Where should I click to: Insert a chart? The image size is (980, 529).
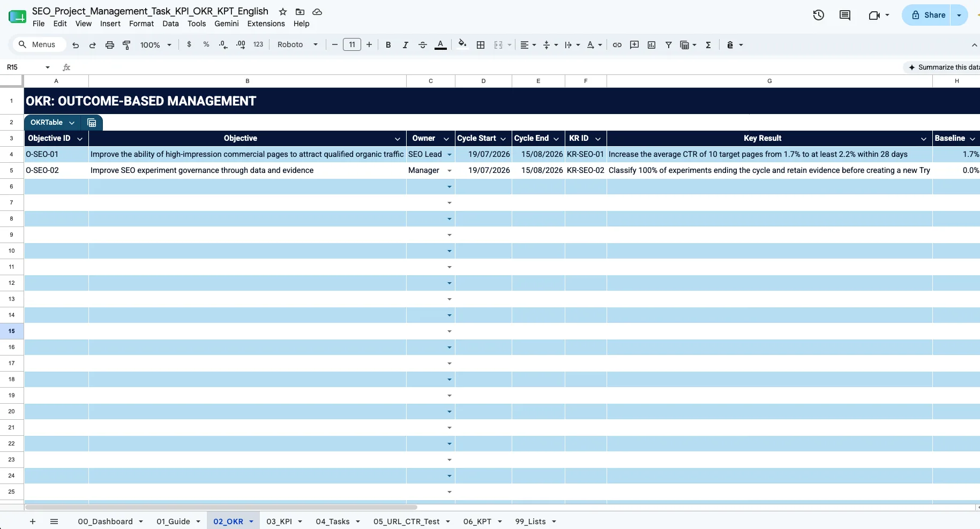652,45
